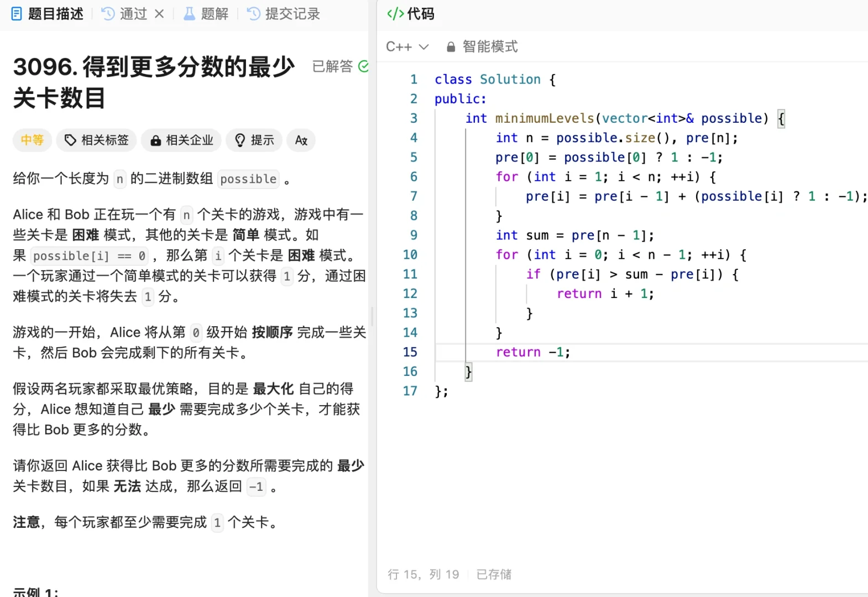This screenshot has width=868, height=597.
Task: Click on 'class Solution {' code line
Action: coord(495,79)
